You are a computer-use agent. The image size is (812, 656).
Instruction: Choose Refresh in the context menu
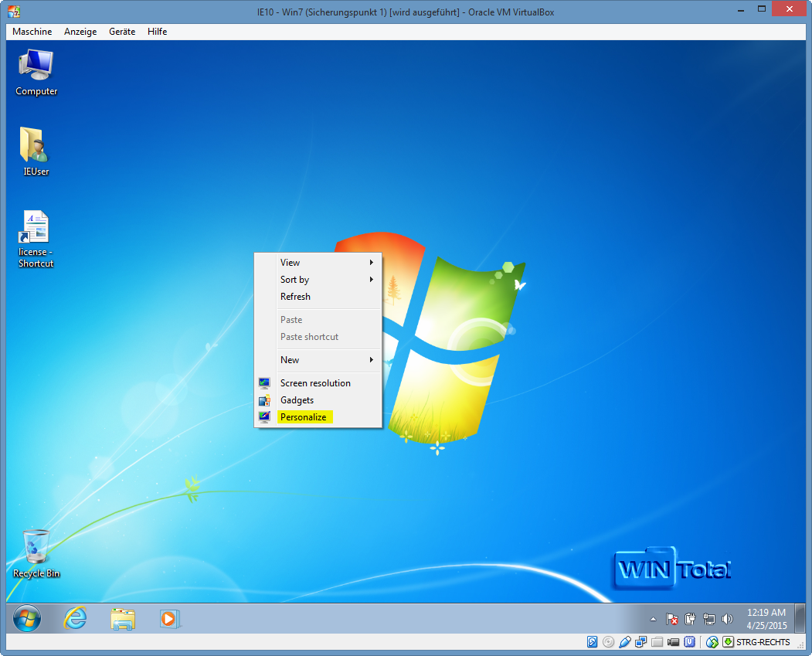pyautogui.click(x=318, y=297)
